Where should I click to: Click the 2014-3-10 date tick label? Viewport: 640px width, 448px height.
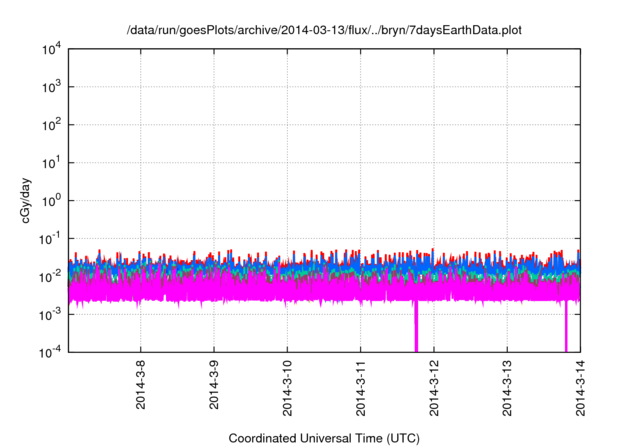tap(287, 388)
